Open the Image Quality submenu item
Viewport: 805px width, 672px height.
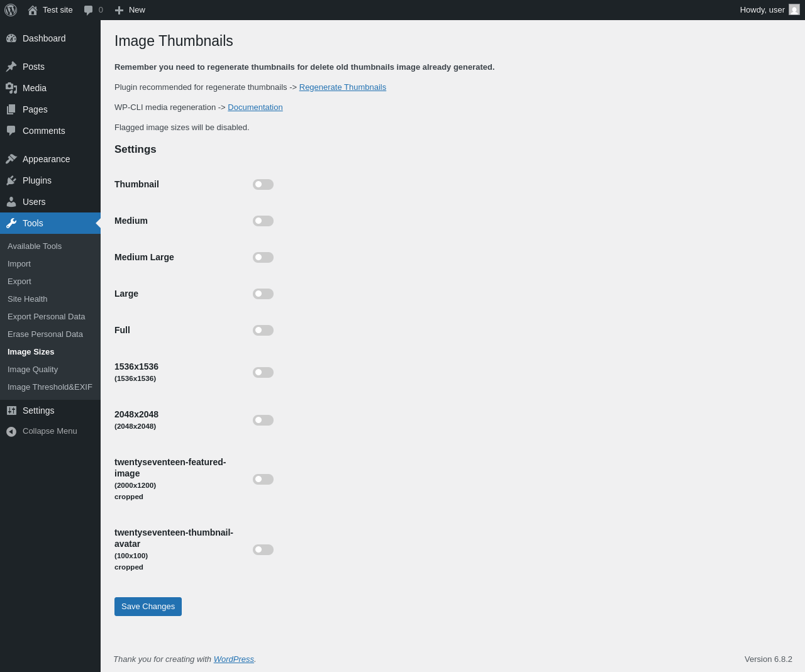click(33, 370)
